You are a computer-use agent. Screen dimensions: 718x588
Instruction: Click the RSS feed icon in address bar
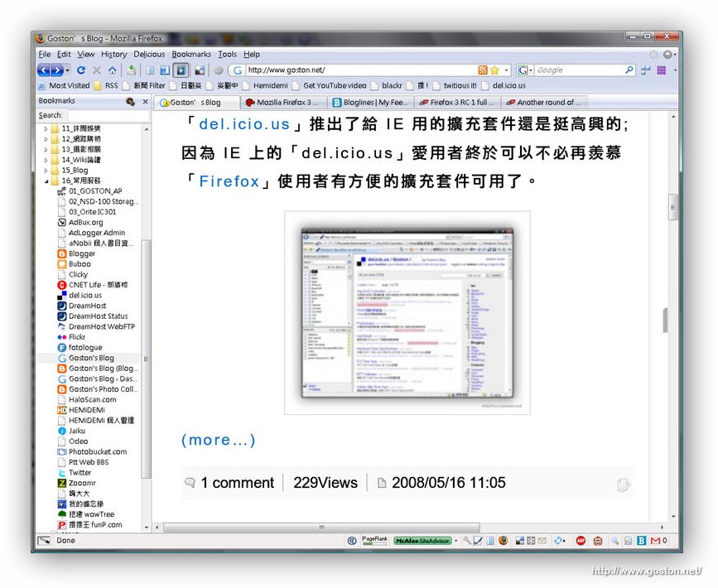482,70
